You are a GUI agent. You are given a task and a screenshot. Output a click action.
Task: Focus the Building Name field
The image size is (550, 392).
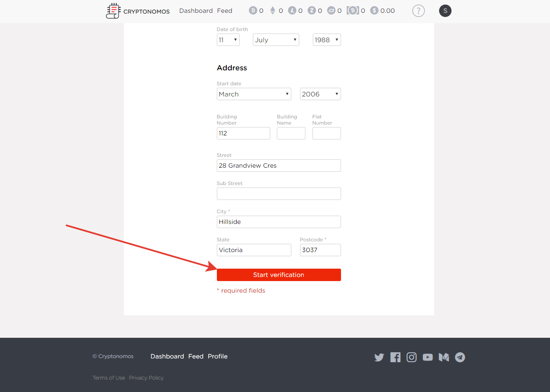pyautogui.click(x=291, y=133)
